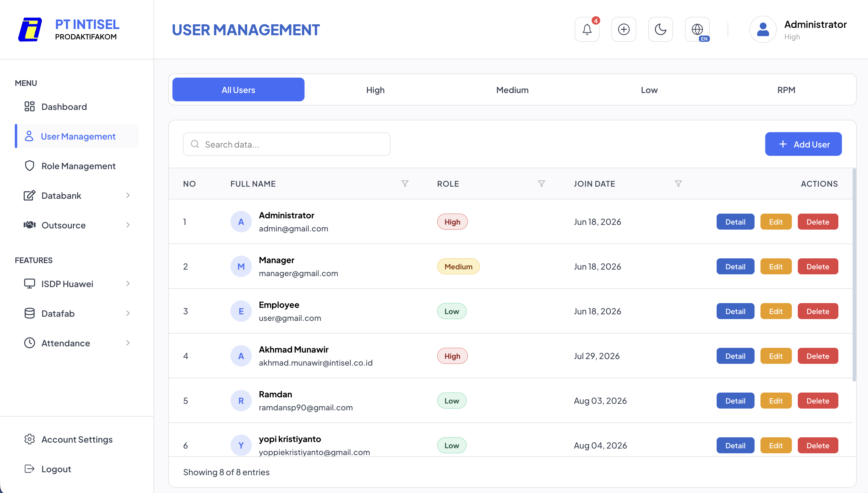
Task: Toggle dark mode moon icon
Action: pyautogui.click(x=660, y=29)
